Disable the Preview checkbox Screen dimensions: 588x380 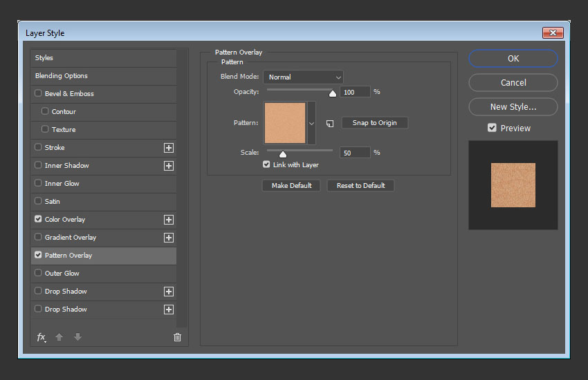click(x=492, y=128)
